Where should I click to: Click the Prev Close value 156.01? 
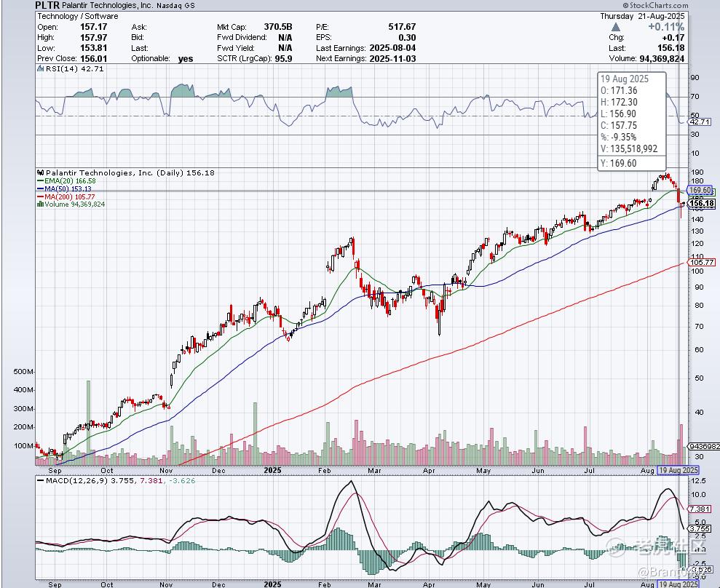pos(94,59)
